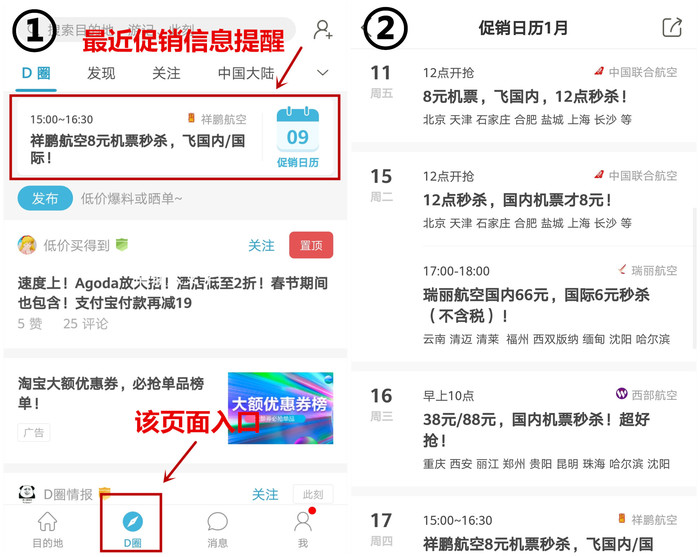700x557 pixels.
Task: Switch to the 中国大陆 tab
Action: (x=246, y=73)
